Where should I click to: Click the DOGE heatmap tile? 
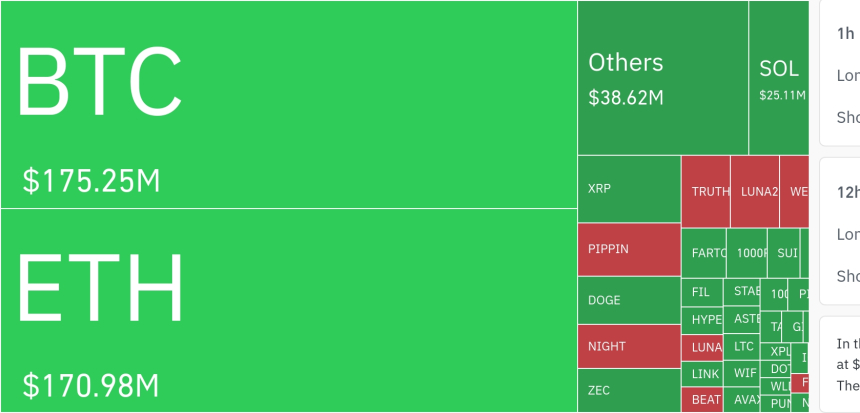(x=628, y=300)
